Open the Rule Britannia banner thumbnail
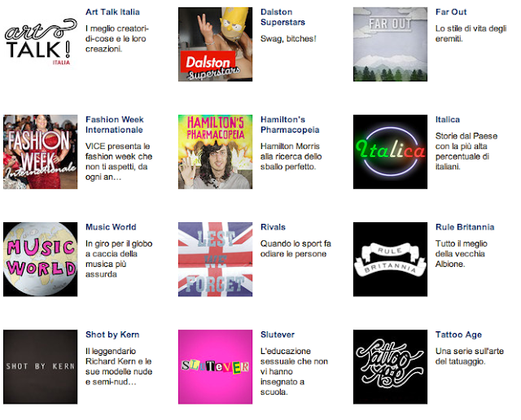The image size is (521, 420). coord(390,259)
